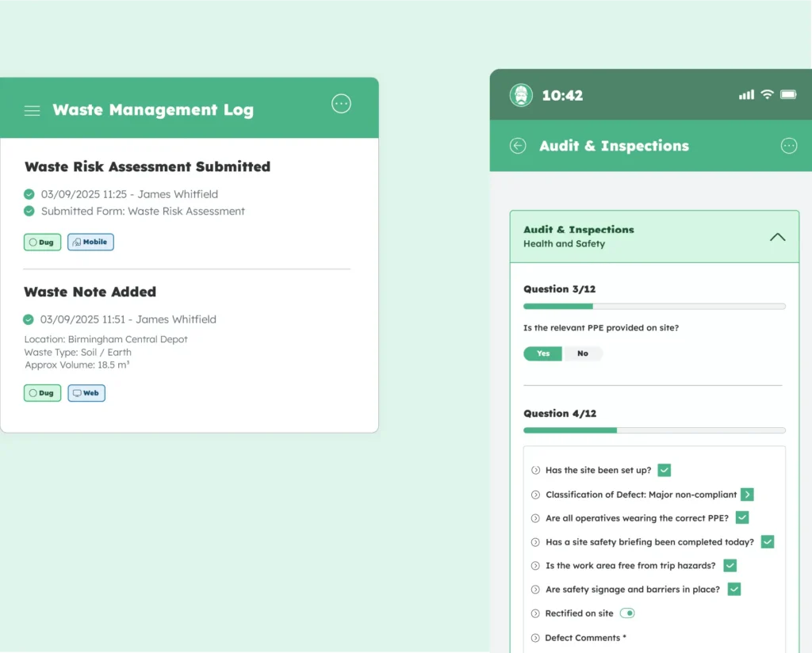Click the 'Audit & Inspections' screen title
The height and width of the screenshot is (653, 812).
[615, 146]
